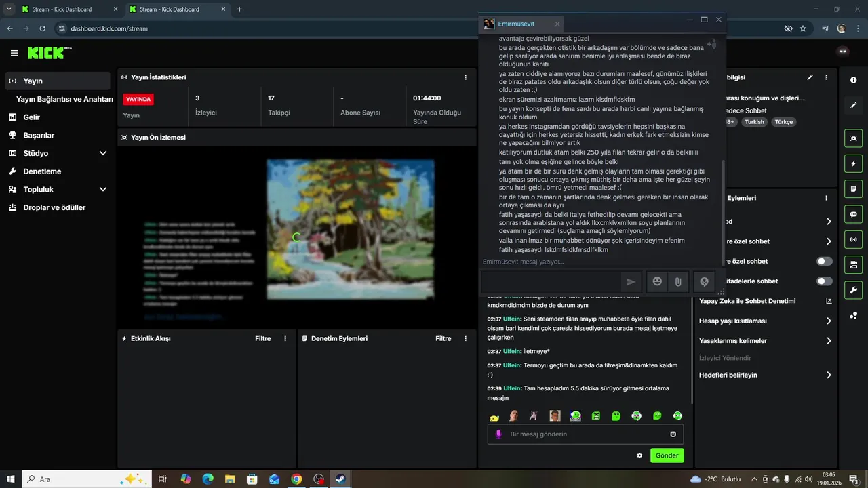Screen dimensions: 868x488
Task: Go to the Denetleme section
Action: (x=58, y=171)
